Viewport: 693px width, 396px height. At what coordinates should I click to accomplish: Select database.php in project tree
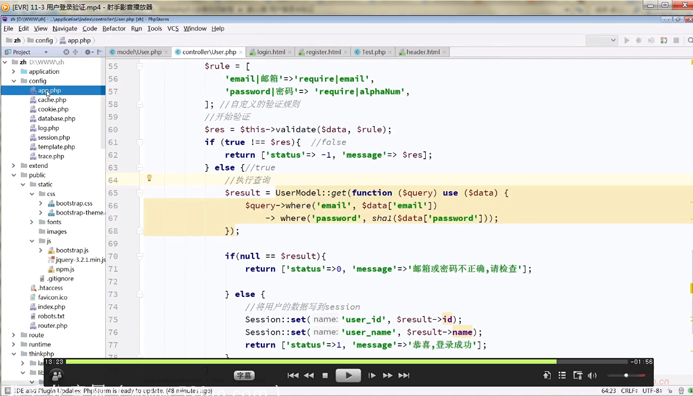(56, 118)
